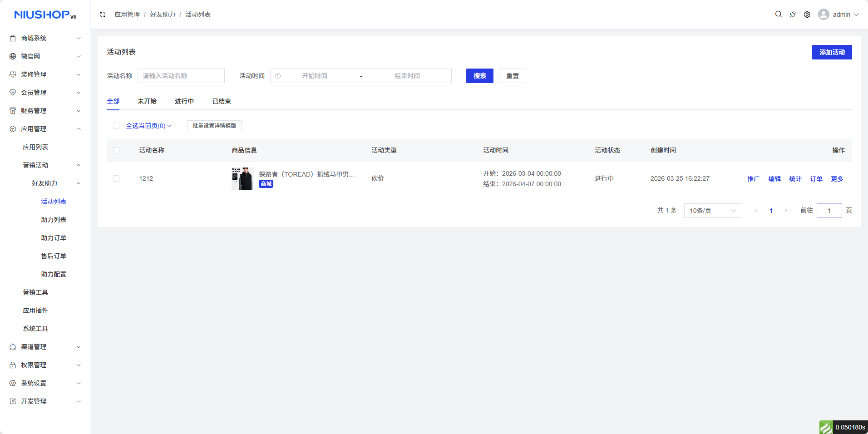Click the 添加活动 button
The image size is (868, 434).
click(x=831, y=52)
